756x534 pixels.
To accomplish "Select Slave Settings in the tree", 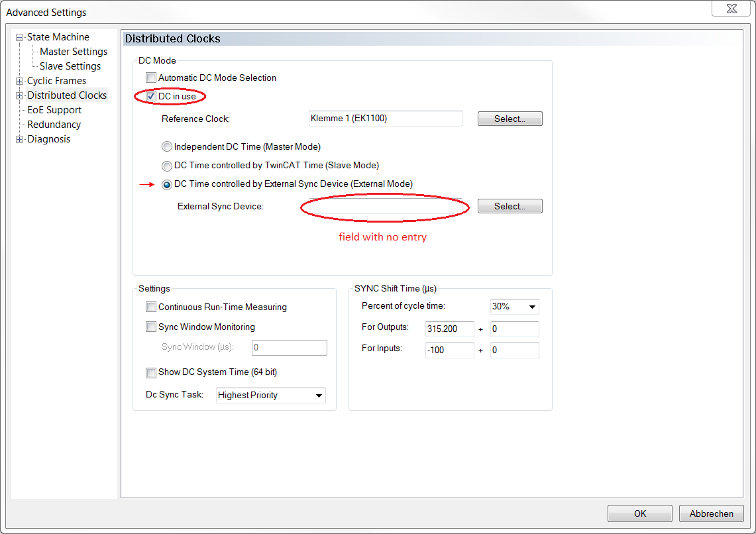I will coord(70,66).
